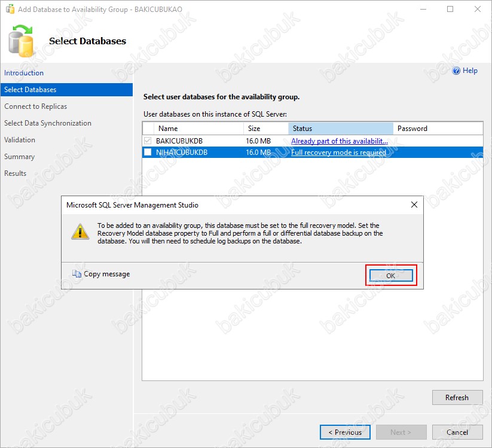492x448 pixels.
Task: Click the Refresh button
Action: tap(457, 397)
